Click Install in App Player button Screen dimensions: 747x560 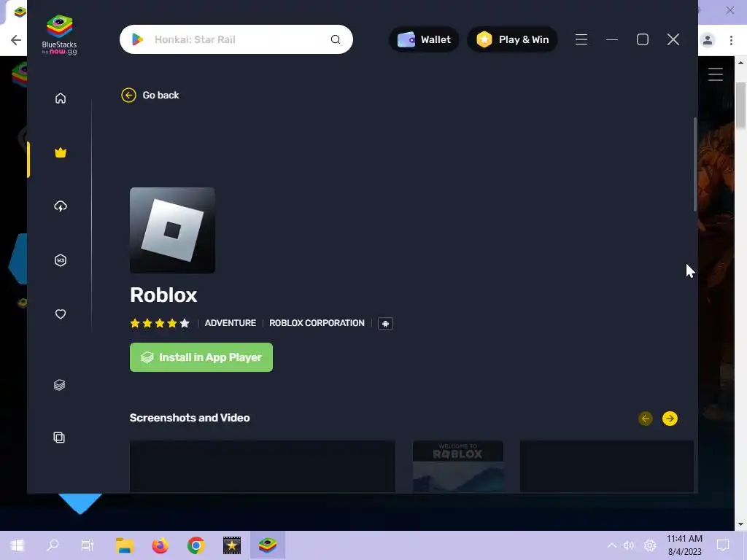pyautogui.click(x=201, y=357)
